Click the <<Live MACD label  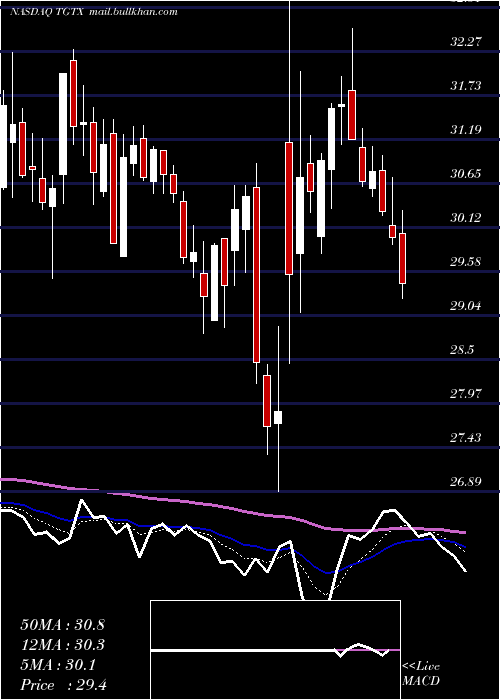(x=421, y=673)
